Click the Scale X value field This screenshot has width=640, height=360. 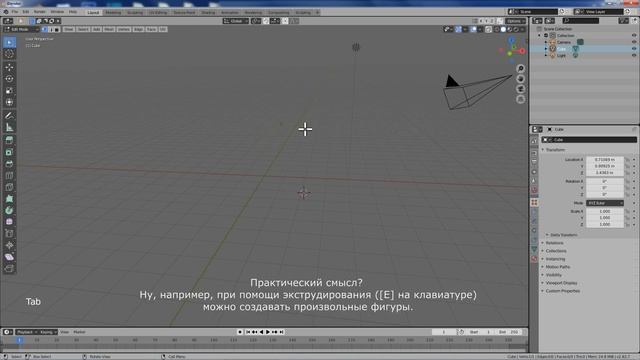click(x=605, y=211)
